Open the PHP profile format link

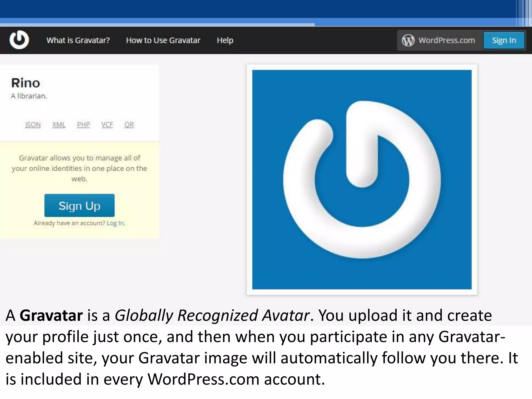(83, 125)
